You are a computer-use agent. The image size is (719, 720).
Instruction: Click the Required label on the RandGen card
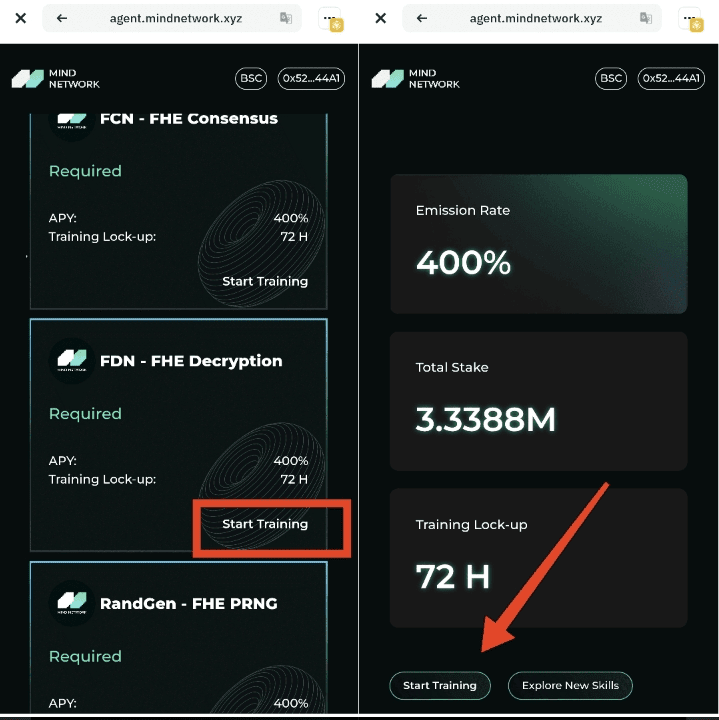coord(85,656)
